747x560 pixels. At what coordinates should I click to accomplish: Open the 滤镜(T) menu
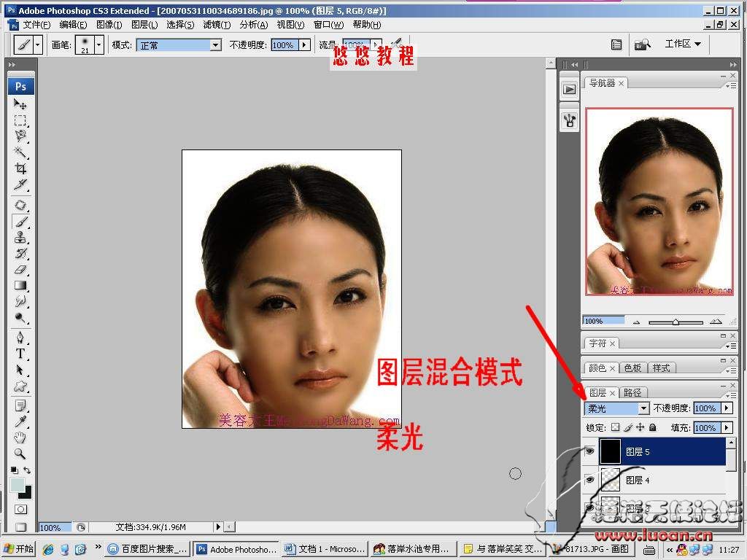[x=216, y=25]
